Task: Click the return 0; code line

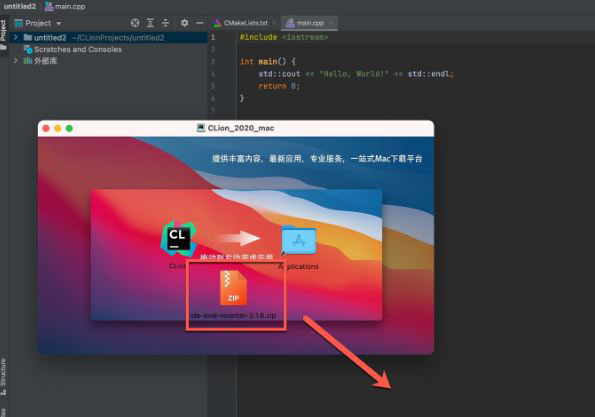Action: pyautogui.click(x=279, y=86)
